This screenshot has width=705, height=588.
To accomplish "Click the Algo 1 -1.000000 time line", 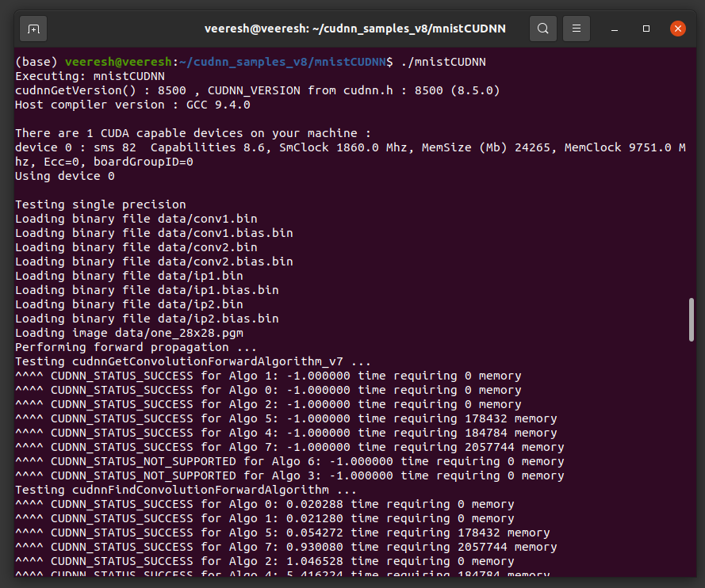I will pos(268,376).
